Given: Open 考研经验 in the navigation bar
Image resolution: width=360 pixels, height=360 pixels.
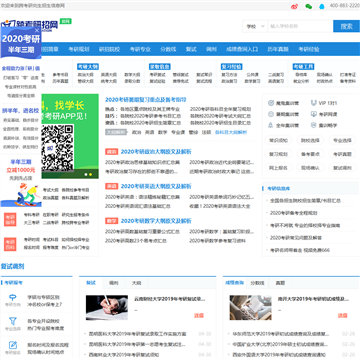Looking at the screenshot, I should 309,49.
